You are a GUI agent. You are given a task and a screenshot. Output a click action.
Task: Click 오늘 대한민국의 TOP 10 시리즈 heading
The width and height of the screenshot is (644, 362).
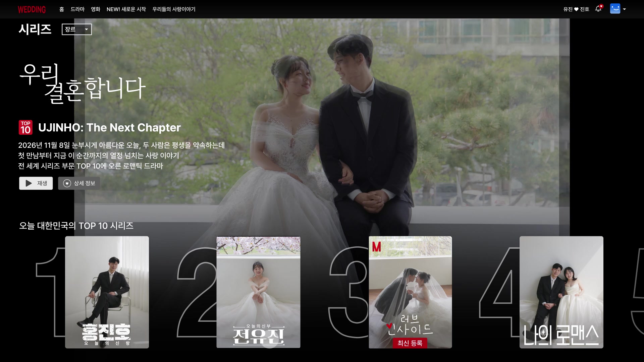[76, 226]
